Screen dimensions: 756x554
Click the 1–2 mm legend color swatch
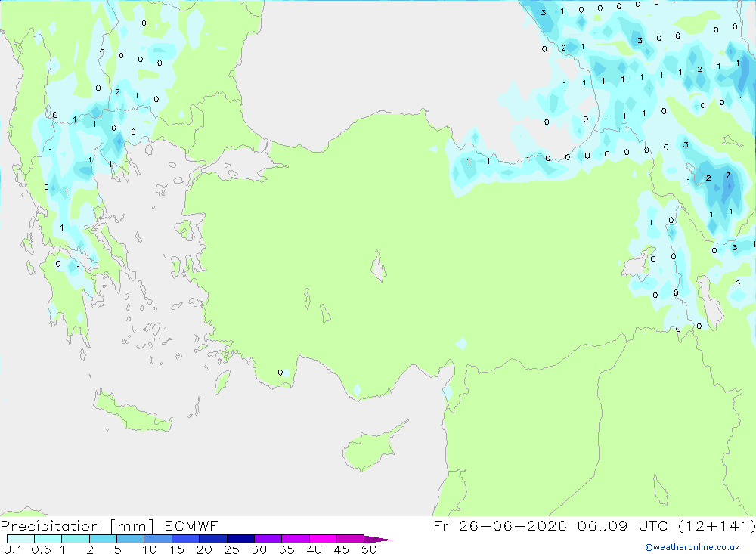point(76,539)
